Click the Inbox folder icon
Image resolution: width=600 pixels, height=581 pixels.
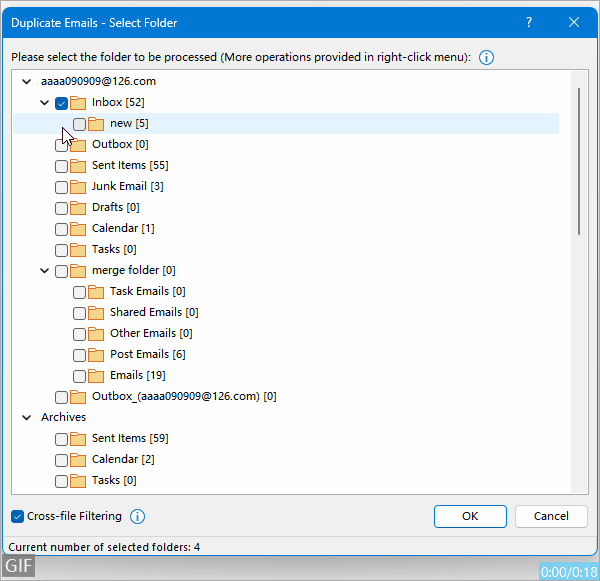(x=78, y=103)
